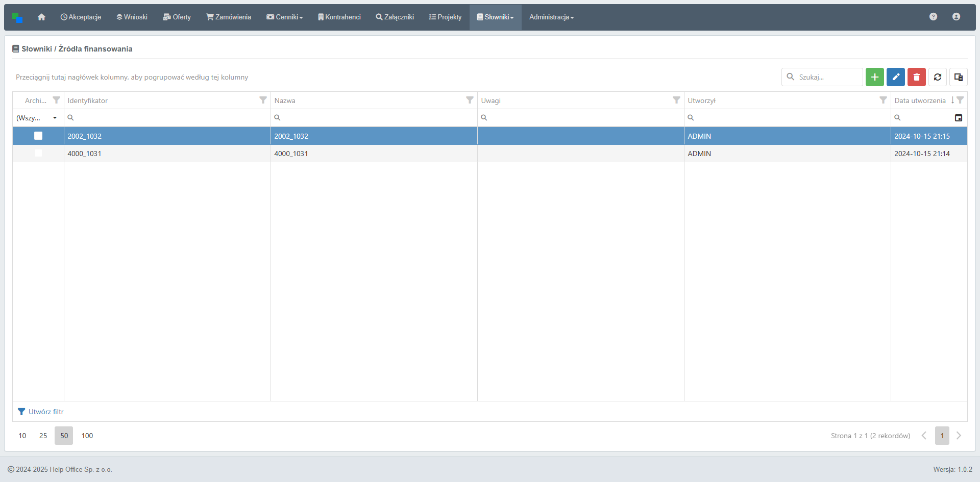This screenshot has width=980, height=482.
Task: Go to home page icon
Action: 41,17
